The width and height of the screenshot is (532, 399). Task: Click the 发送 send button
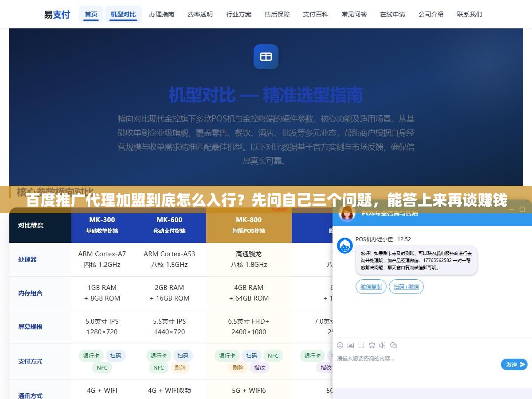click(x=514, y=364)
